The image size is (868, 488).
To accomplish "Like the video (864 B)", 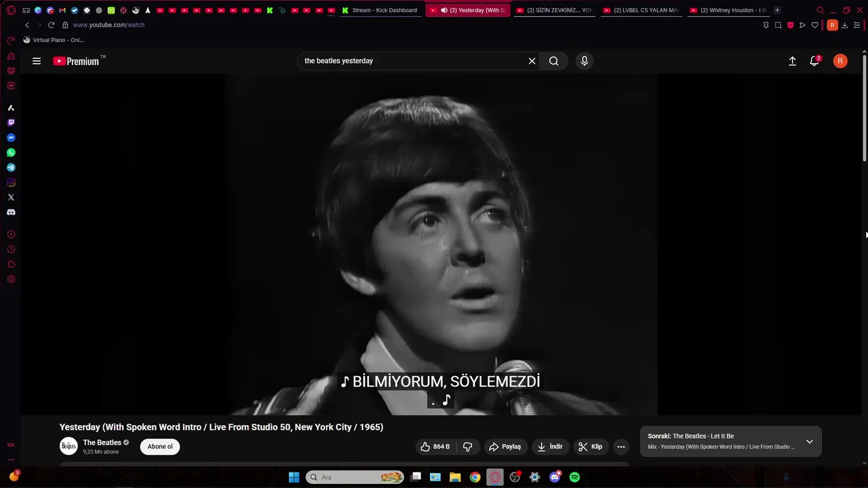I will click(x=435, y=447).
